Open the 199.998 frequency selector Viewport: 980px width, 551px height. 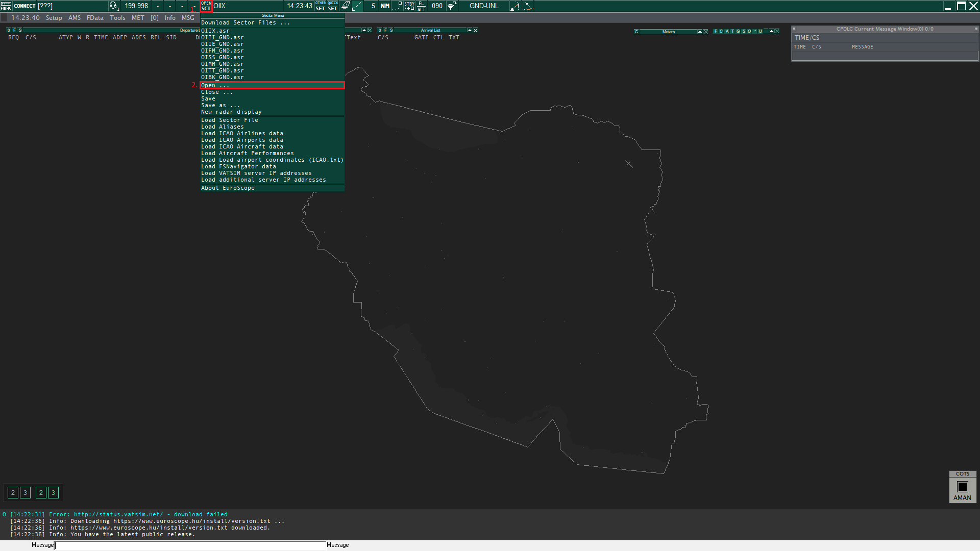point(136,6)
